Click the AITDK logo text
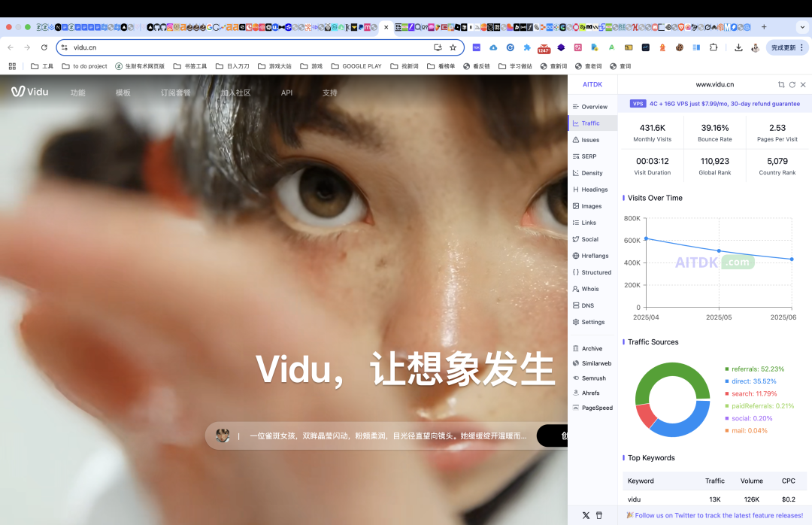The width and height of the screenshot is (812, 525). pos(592,84)
